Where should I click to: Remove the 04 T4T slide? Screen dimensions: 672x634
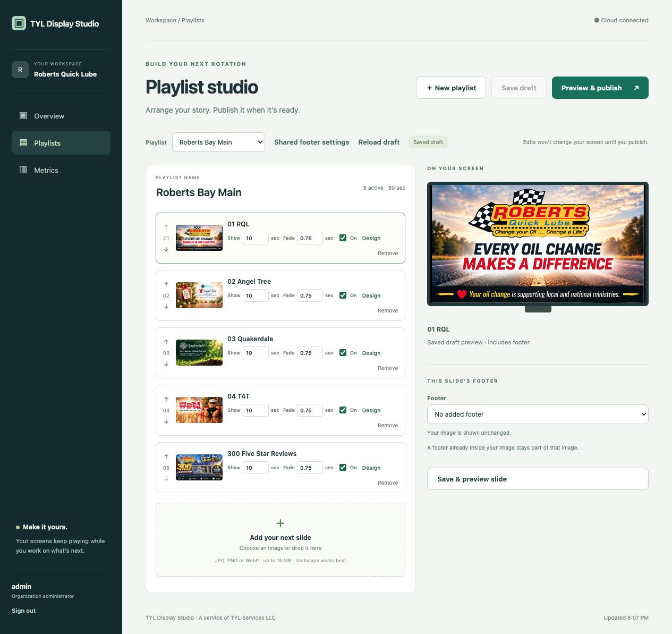click(388, 425)
